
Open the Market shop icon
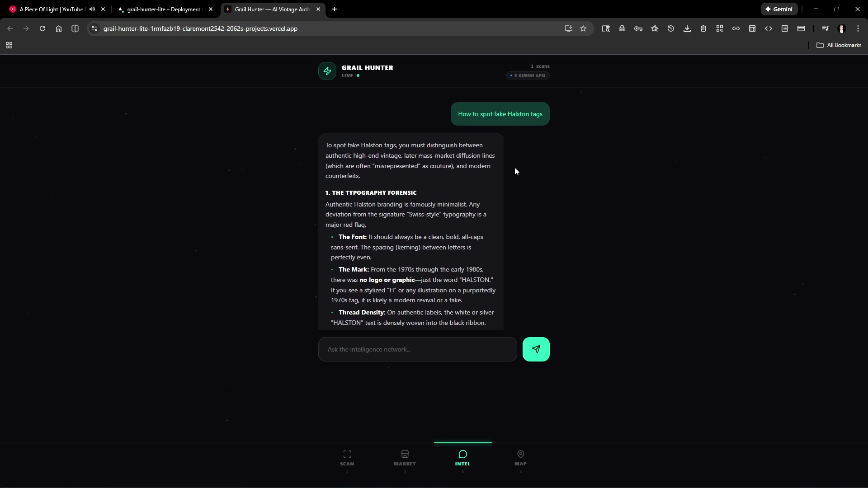405,454
